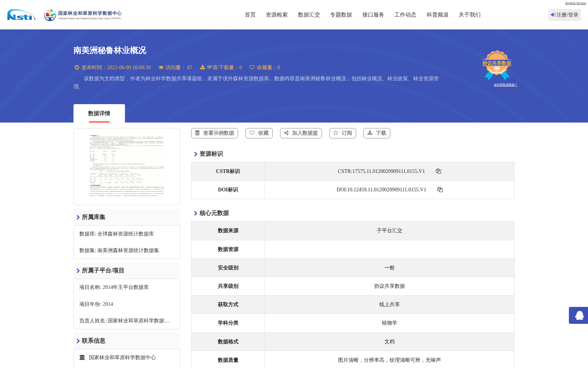Screen dimensions: 588x368
Task: Click the 协议共享数据 badge
Action: pyautogui.click(x=497, y=65)
